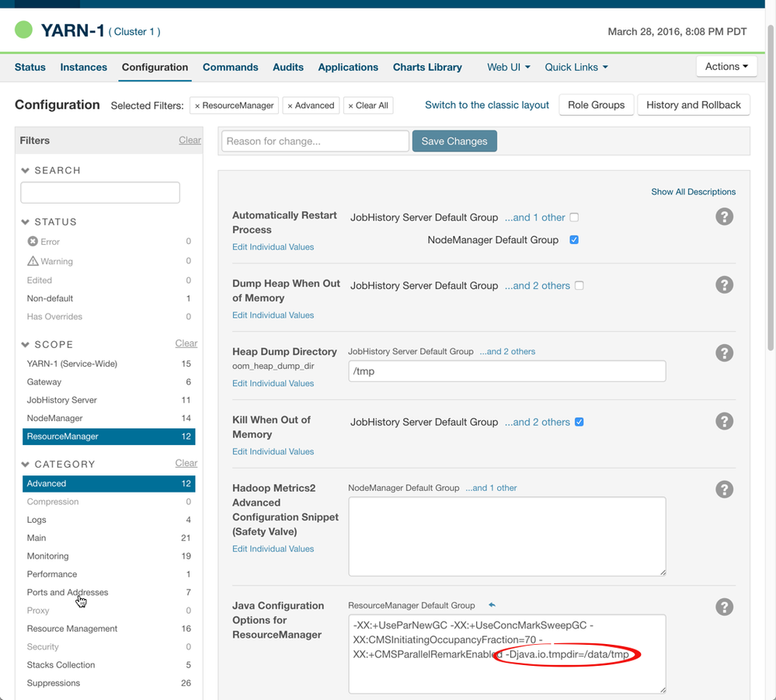Expand '...and 1 other' for Automatically Restart Process
Viewport: 776px width, 700px height.
(534, 218)
